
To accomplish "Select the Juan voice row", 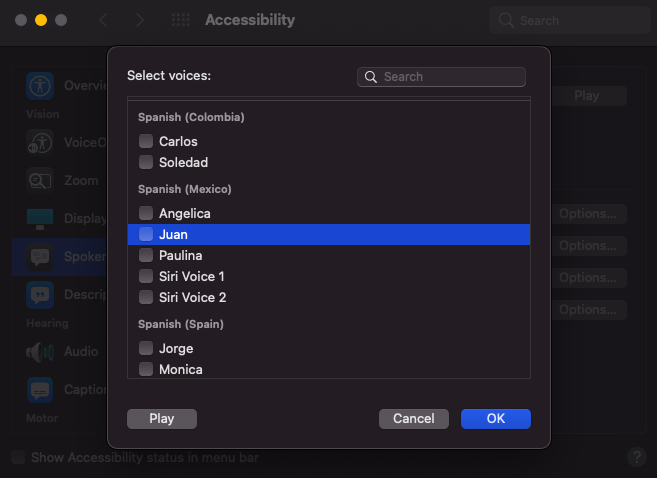I will 328,234.
